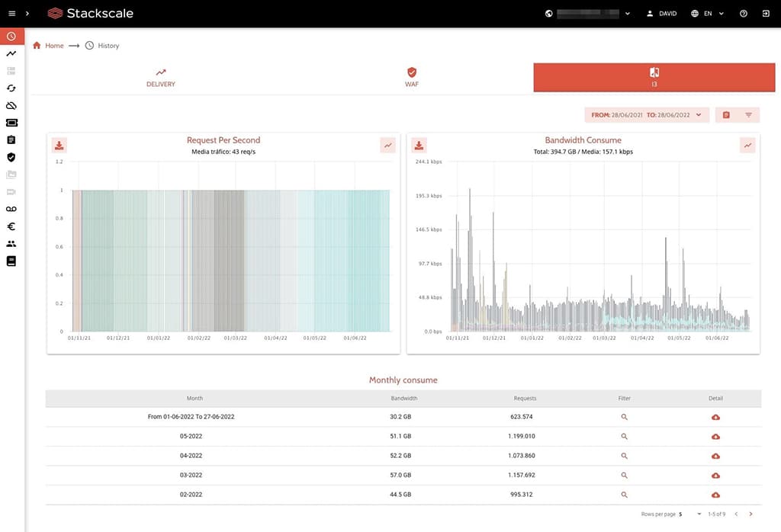This screenshot has width=781, height=532.
Task: Open the FROM/TO date range dropdown
Action: click(647, 115)
